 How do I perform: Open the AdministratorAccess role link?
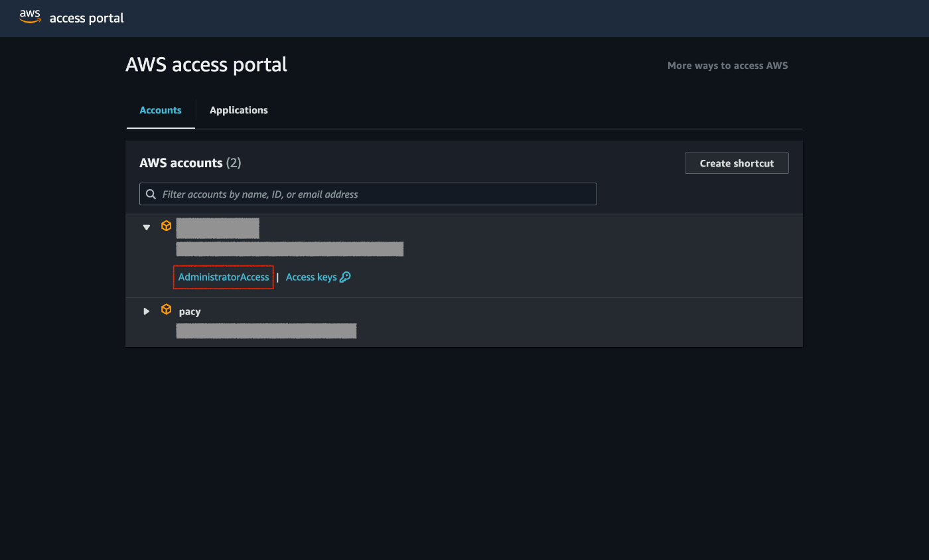tap(224, 277)
